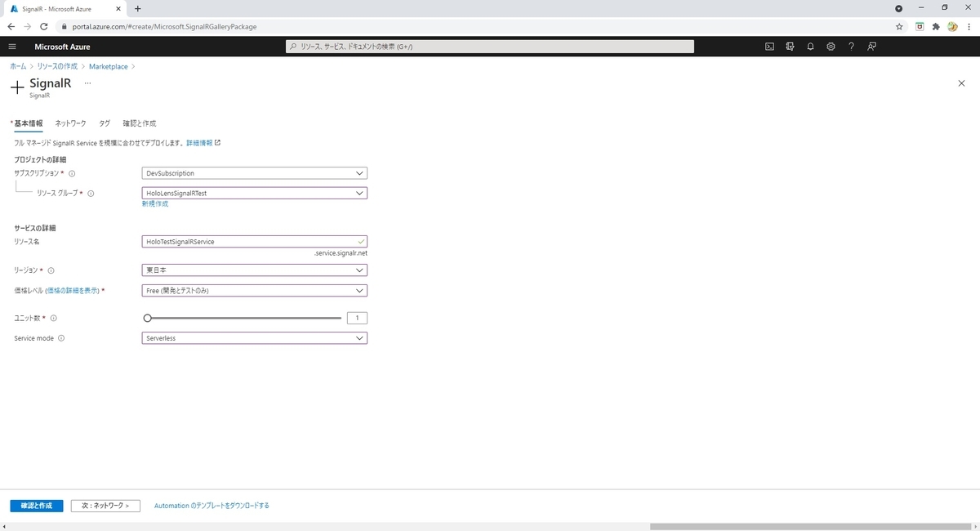
Task: Select the SignalR - Microsoft Azure browser tab
Action: 64,8
